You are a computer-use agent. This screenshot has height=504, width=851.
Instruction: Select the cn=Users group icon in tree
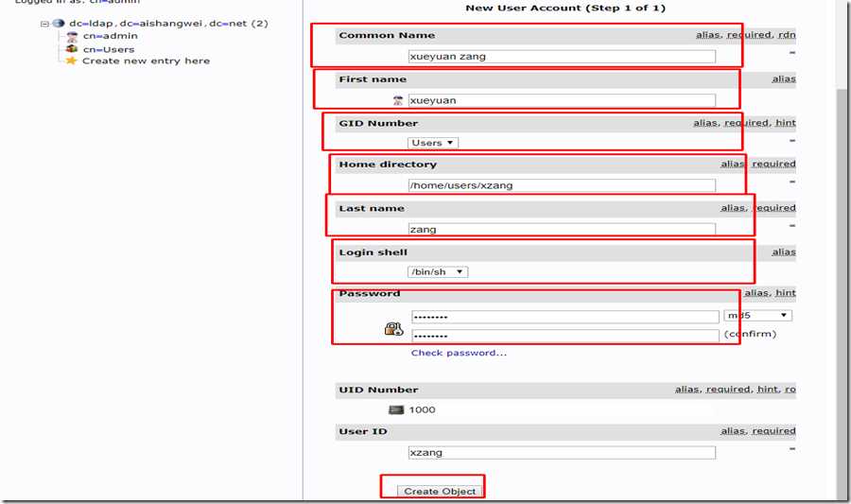click(72, 49)
